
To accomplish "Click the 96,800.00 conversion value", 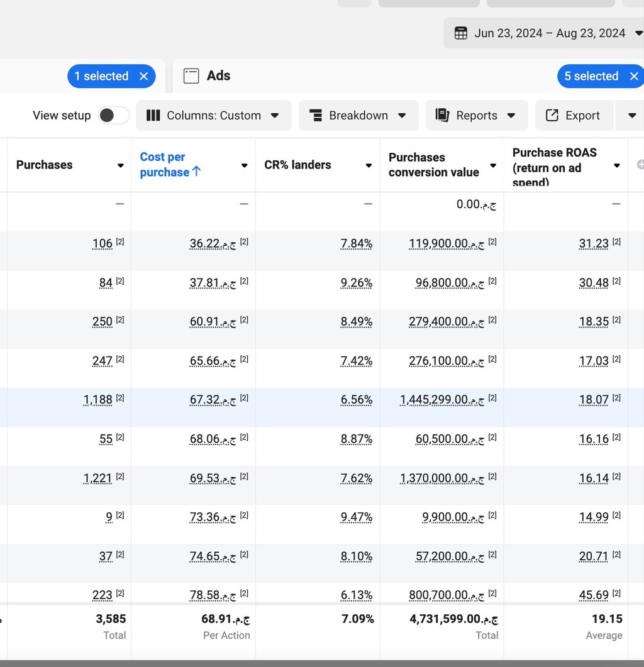I will [x=450, y=283].
